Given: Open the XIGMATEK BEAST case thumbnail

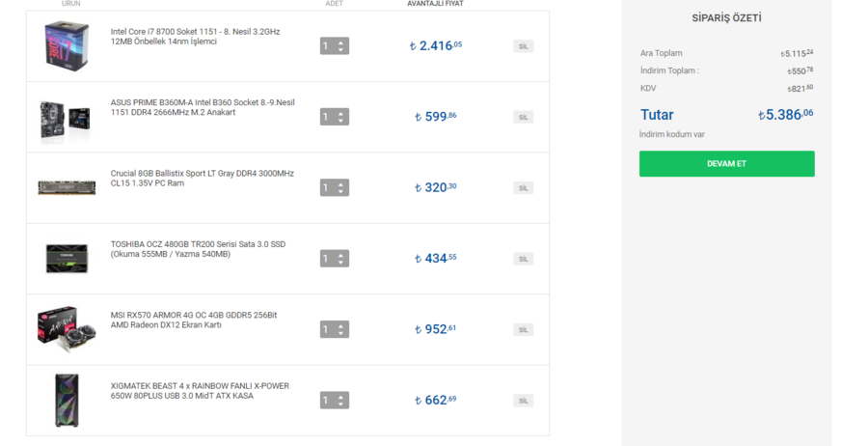Looking at the screenshot, I should tap(66, 400).
